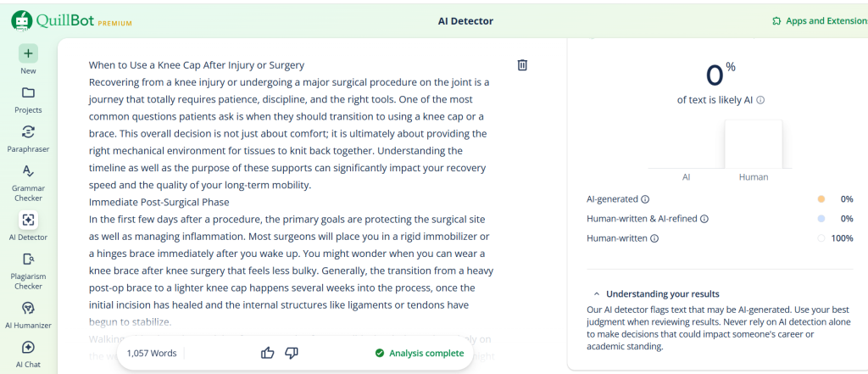Collapse Understanding your results section
The width and height of the screenshot is (868, 374).
(x=597, y=293)
